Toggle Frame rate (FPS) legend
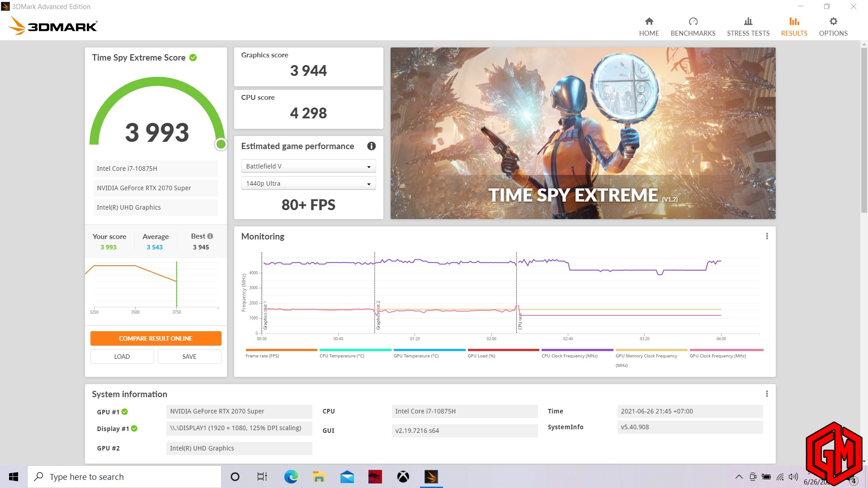868x488 pixels. pos(281,353)
